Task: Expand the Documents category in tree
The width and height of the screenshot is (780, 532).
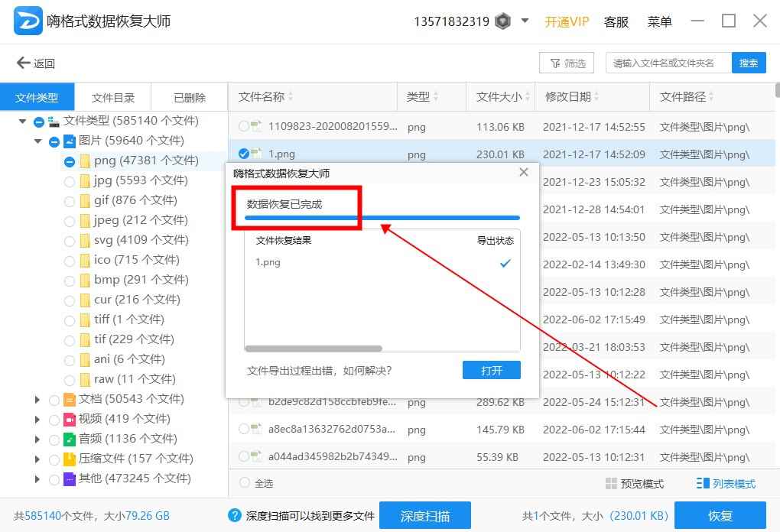Action: point(37,399)
